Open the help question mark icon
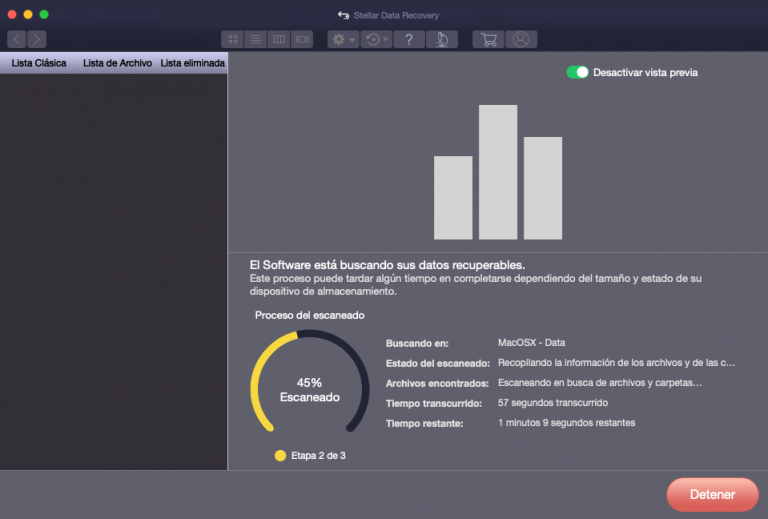The height and width of the screenshot is (519, 768). (x=408, y=39)
